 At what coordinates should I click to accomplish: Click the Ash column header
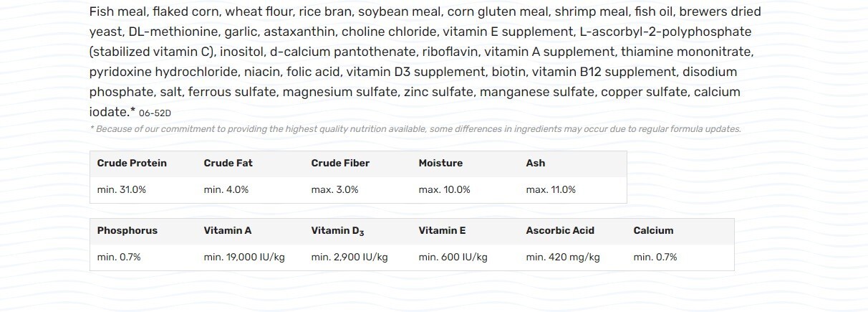click(x=535, y=163)
